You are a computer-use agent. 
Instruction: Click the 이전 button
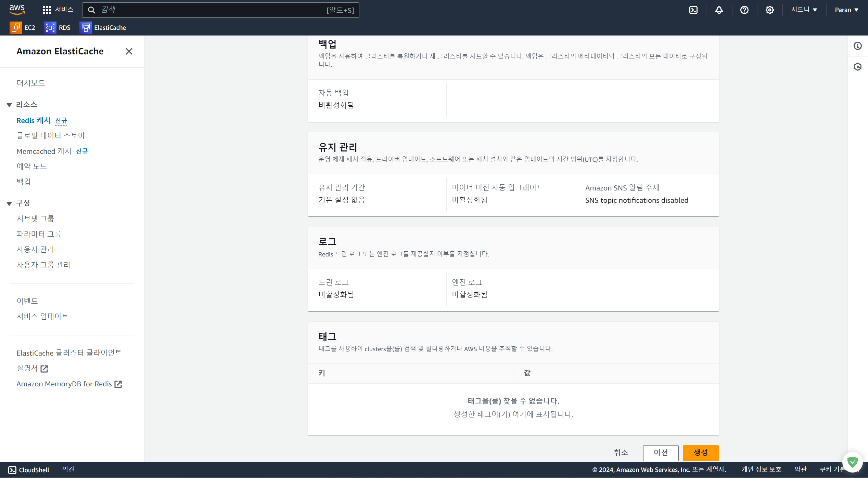pyautogui.click(x=661, y=453)
